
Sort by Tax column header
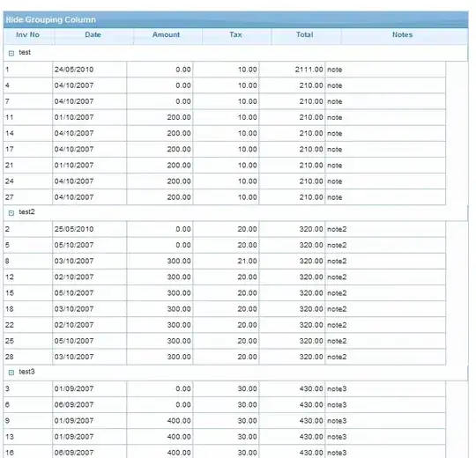[236, 35]
